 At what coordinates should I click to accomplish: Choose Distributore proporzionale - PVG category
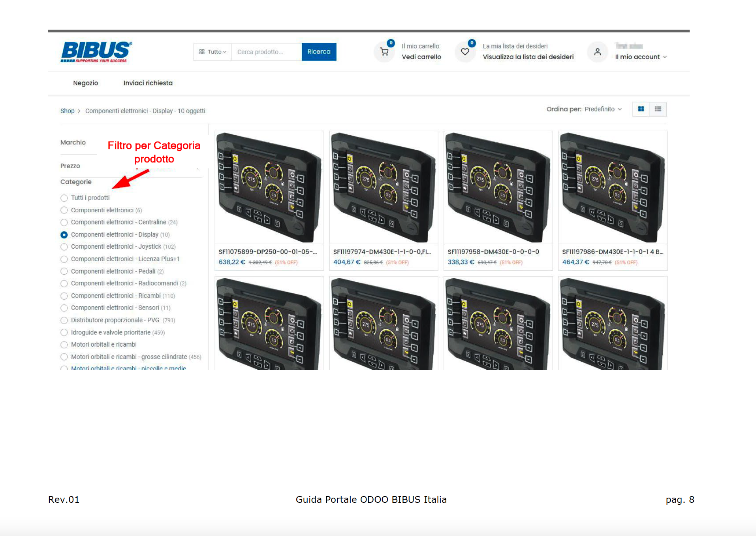click(64, 320)
